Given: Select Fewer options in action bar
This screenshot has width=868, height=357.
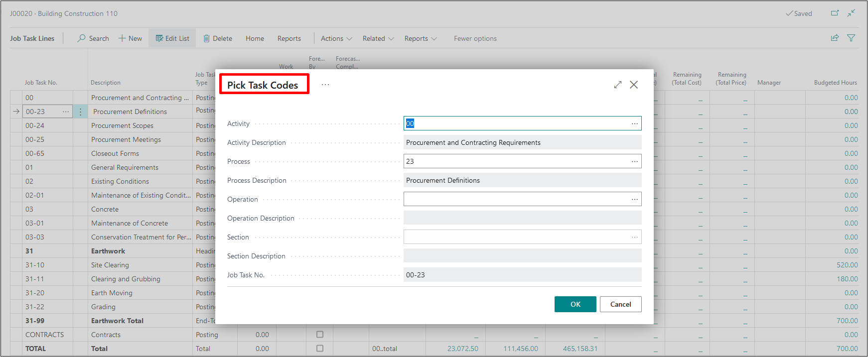Looking at the screenshot, I should coord(475,38).
